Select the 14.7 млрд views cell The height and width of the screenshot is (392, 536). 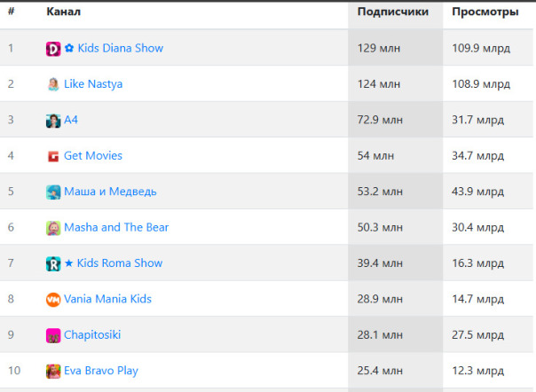[488, 299]
